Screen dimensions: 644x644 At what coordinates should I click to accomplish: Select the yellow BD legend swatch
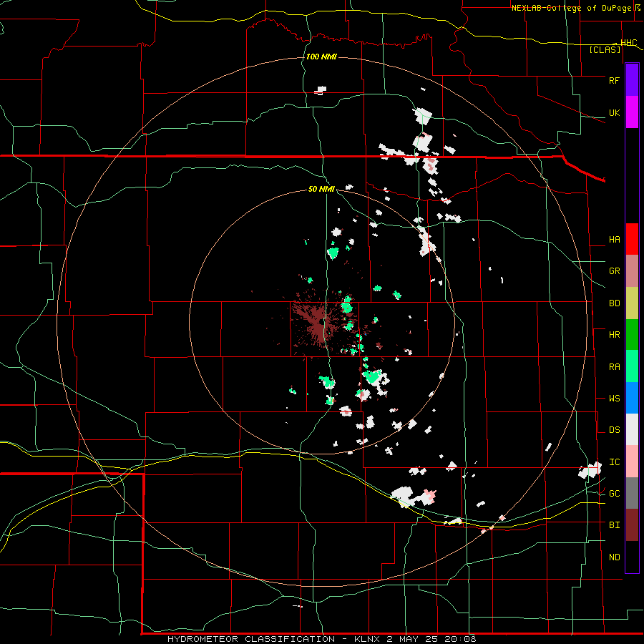point(632,303)
